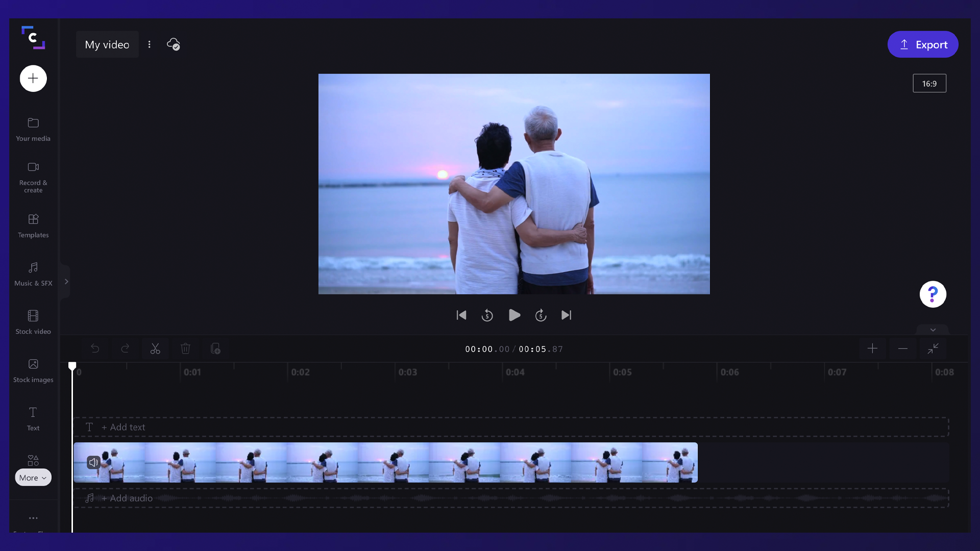Click the Export button
Screen dimensions: 980x551
922,44
